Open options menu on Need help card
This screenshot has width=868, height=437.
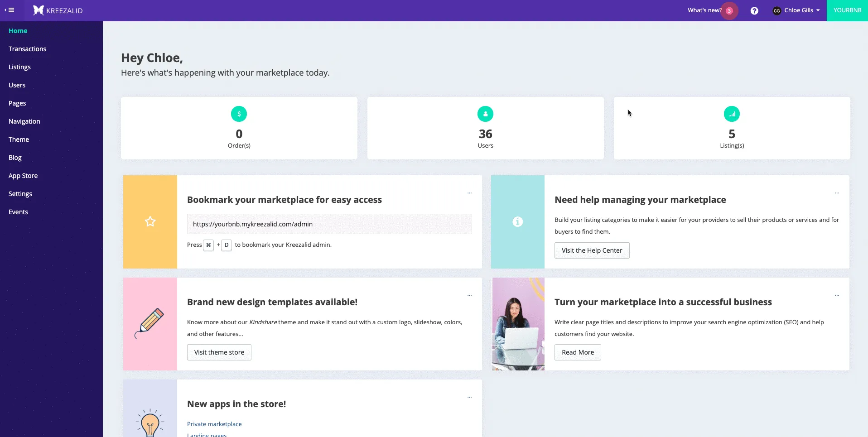837,193
